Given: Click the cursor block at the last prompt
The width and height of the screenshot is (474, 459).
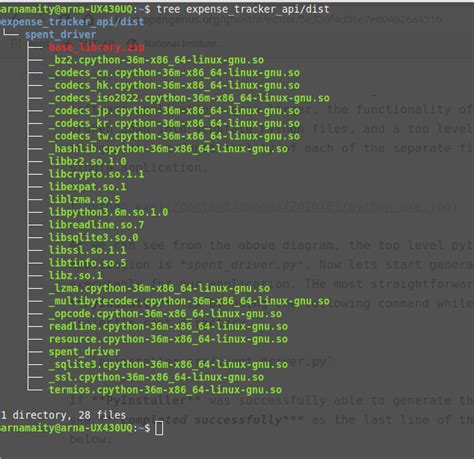Looking at the screenshot, I should [x=159, y=428].
